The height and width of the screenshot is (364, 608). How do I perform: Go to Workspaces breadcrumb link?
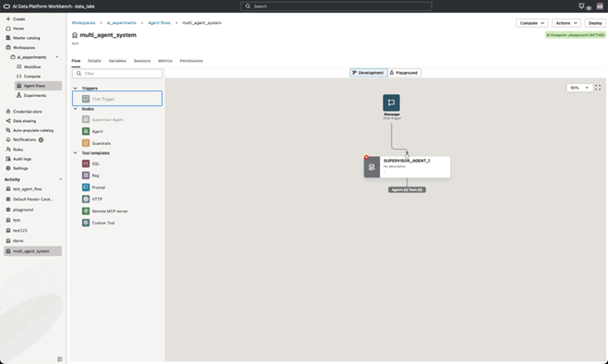(83, 23)
